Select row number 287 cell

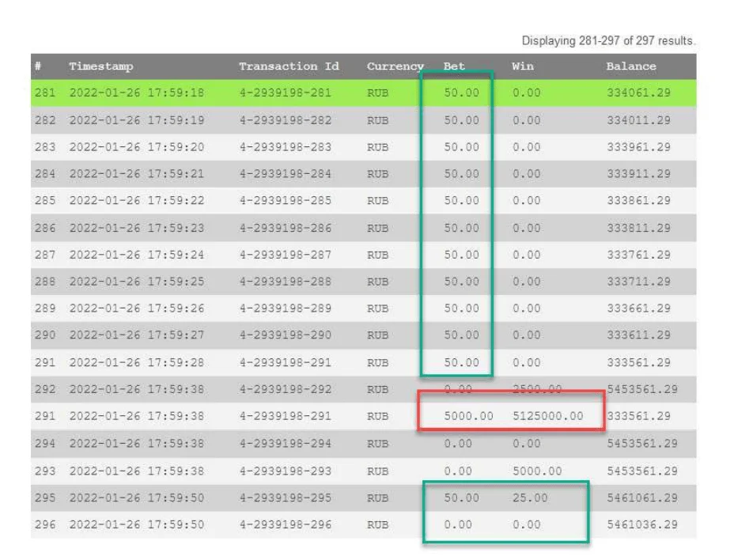45,255
